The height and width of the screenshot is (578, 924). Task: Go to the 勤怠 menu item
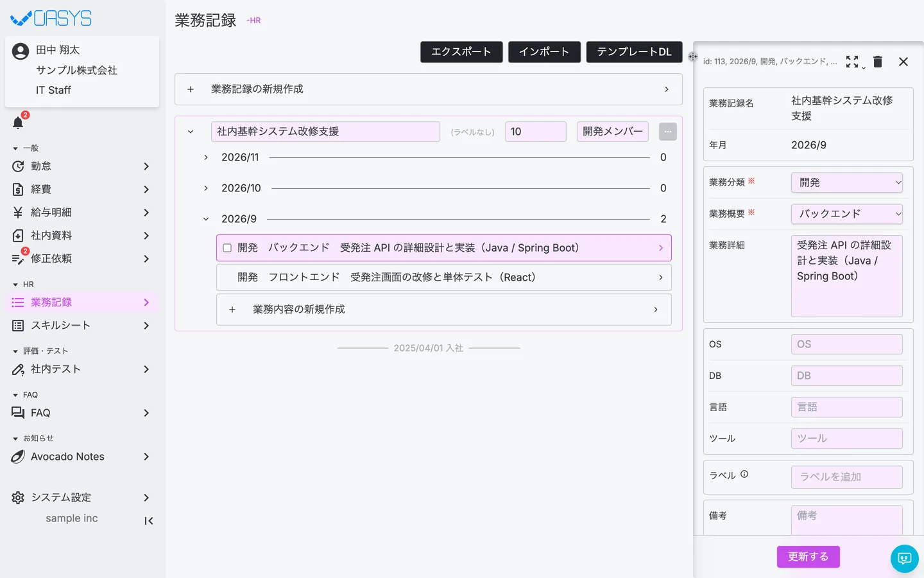point(82,166)
